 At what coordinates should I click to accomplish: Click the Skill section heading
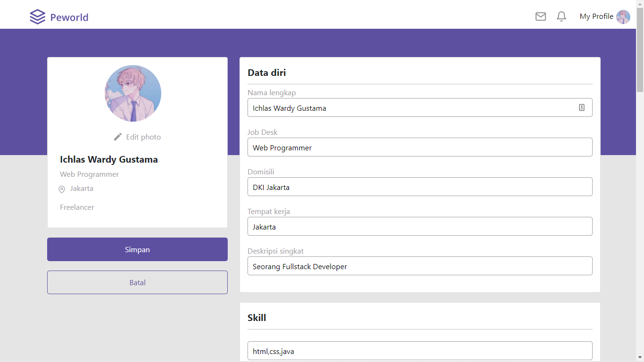click(x=257, y=318)
